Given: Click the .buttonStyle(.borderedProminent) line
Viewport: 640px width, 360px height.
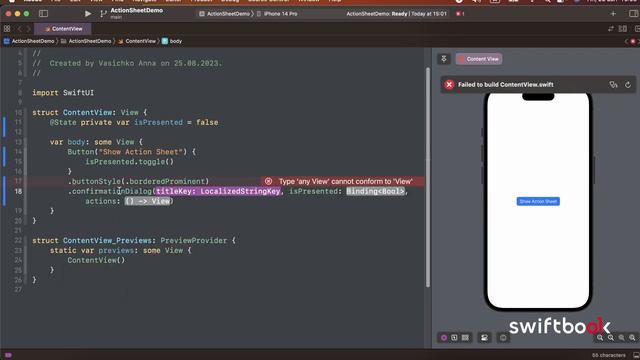Looking at the screenshot, I should [138, 181].
